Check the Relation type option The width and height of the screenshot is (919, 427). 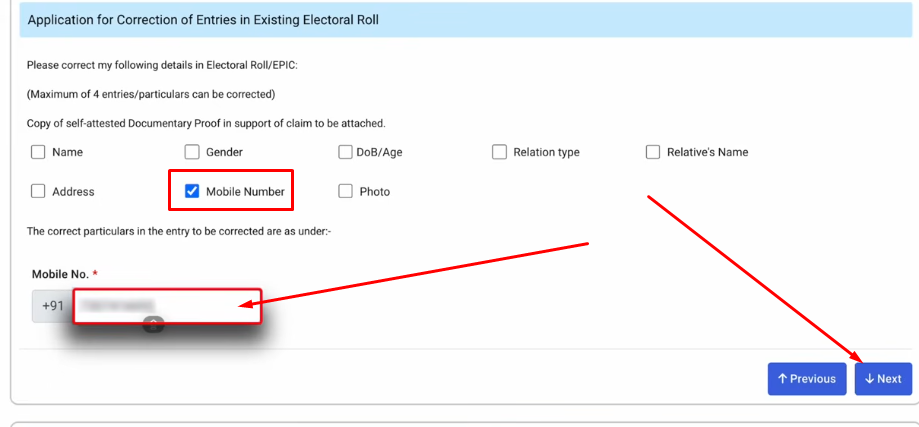pos(499,153)
